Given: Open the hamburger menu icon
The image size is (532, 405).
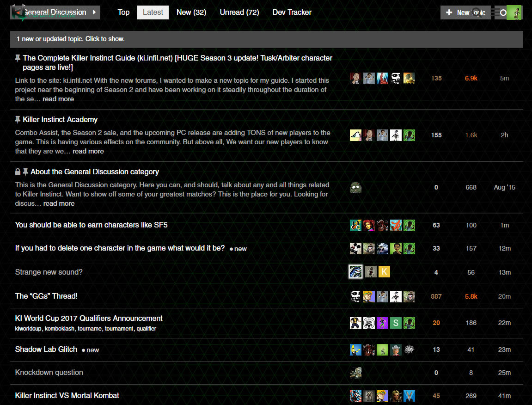Looking at the screenshot, I should coord(496,12).
